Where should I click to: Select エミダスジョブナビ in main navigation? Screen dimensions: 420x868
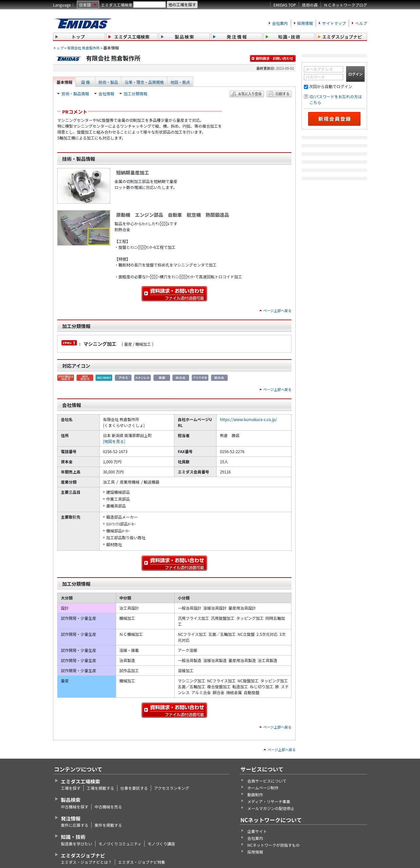click(x=341, y=37)
